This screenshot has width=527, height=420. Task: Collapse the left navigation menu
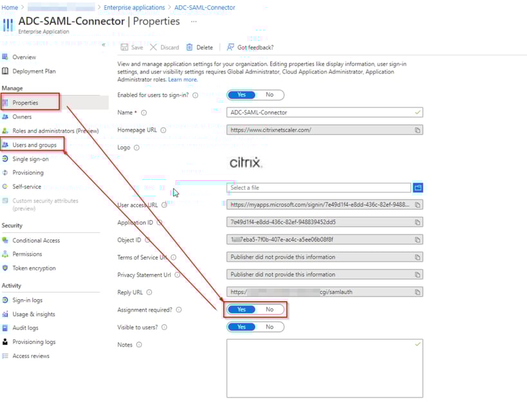[104, 44]
